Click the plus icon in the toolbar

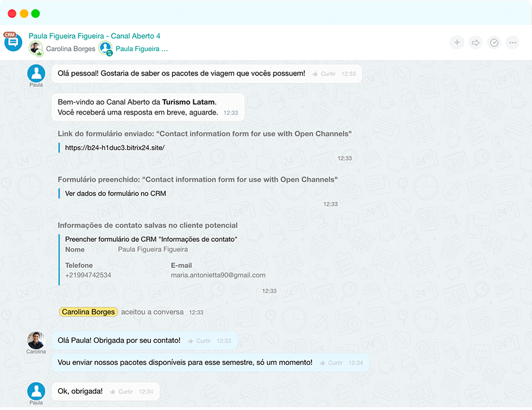click(x=457, y=42)
